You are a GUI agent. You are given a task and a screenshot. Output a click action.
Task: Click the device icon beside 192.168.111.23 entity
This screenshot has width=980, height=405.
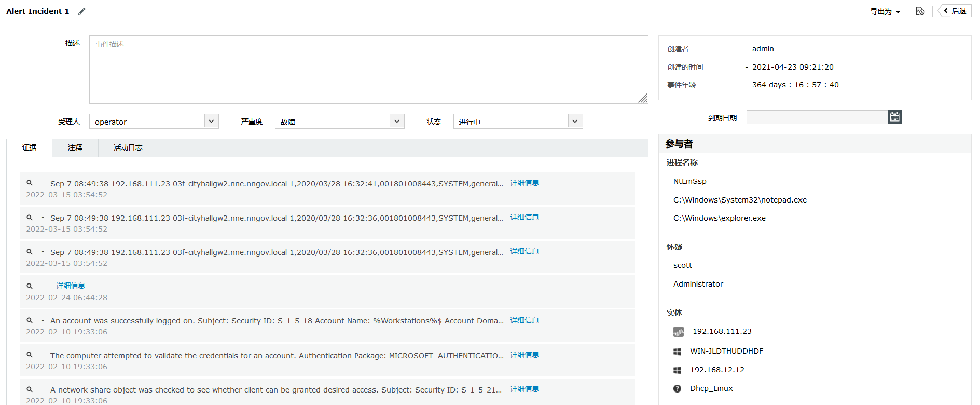[x=678, y=332]
